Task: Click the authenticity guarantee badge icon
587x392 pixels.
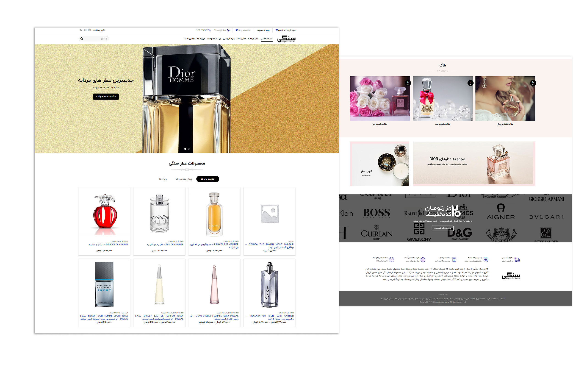Action: 392,260
